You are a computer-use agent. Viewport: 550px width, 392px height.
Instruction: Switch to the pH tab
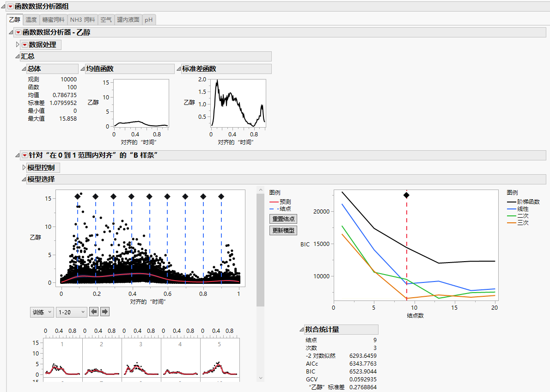click(149, 20)
